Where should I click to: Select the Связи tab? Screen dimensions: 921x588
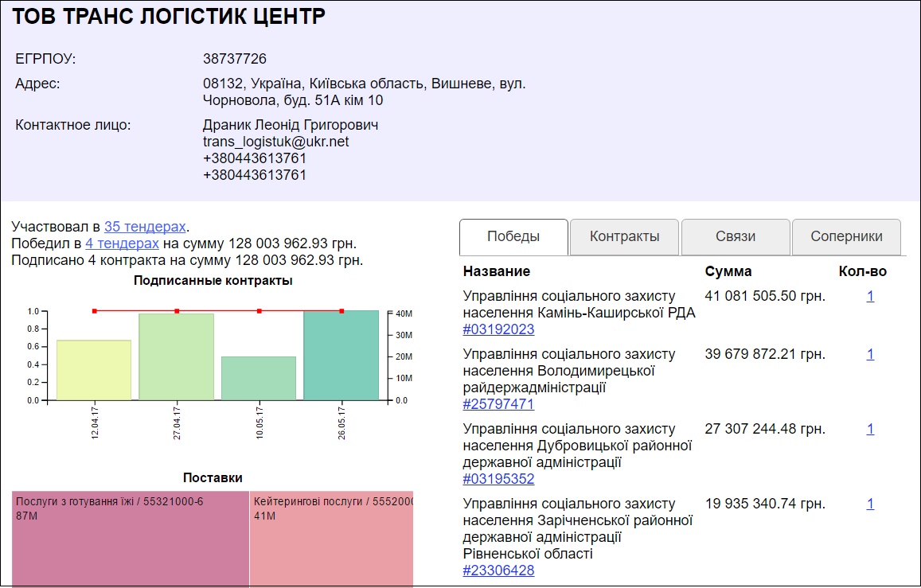click(x=735, y=236)
